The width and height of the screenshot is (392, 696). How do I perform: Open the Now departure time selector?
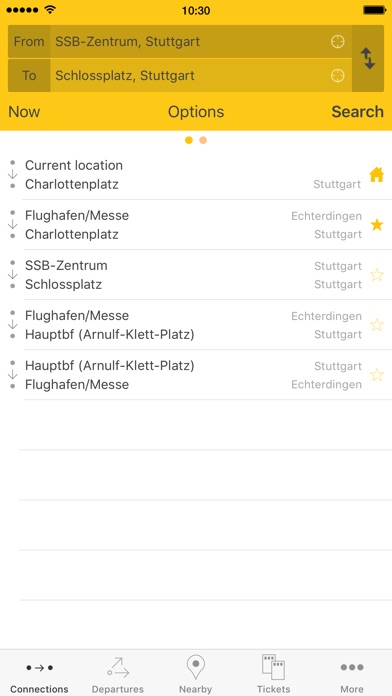[24, 112]
